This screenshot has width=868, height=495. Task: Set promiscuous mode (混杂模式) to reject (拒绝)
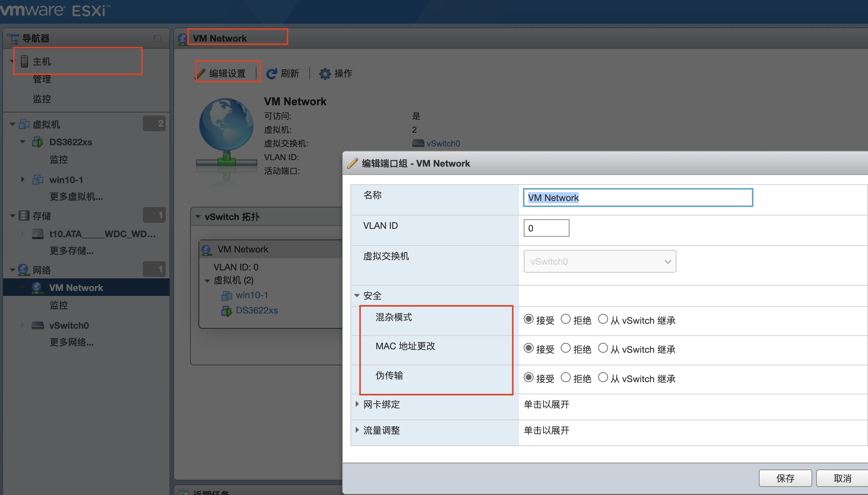tap(566, 319)
